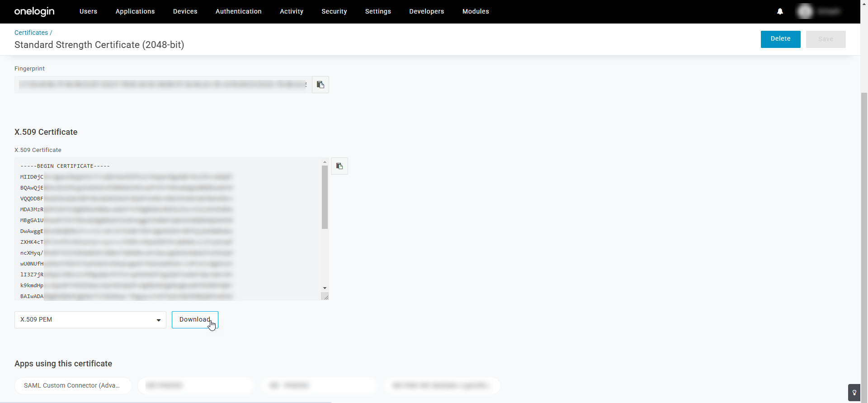Open the Authentication menu
This screenshot has width=868, height=403.
[x=239, y=11]
